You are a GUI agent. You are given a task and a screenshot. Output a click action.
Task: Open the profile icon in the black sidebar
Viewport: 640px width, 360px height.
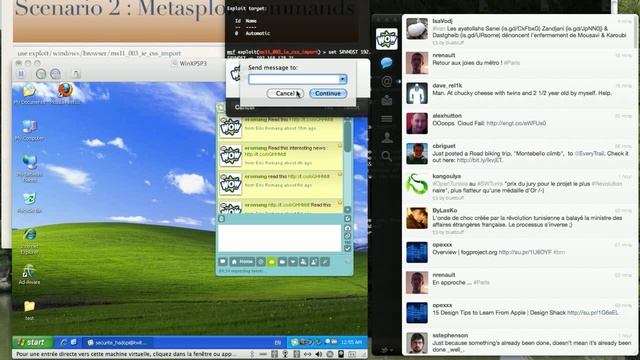coord(386,138)
